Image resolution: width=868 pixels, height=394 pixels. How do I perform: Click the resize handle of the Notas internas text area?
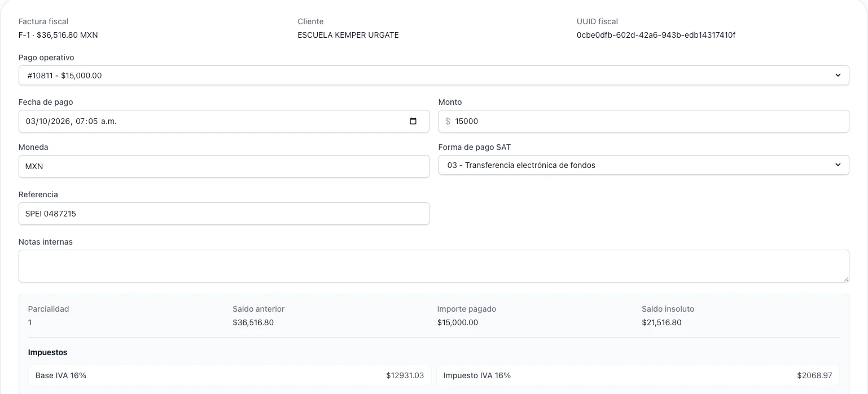tap(845, 278)
